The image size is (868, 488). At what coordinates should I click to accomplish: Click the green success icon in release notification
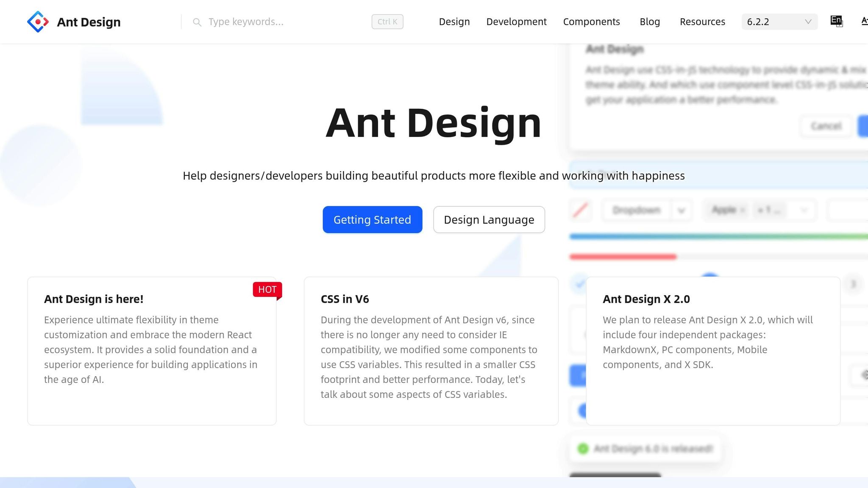(x=584, y=449)
